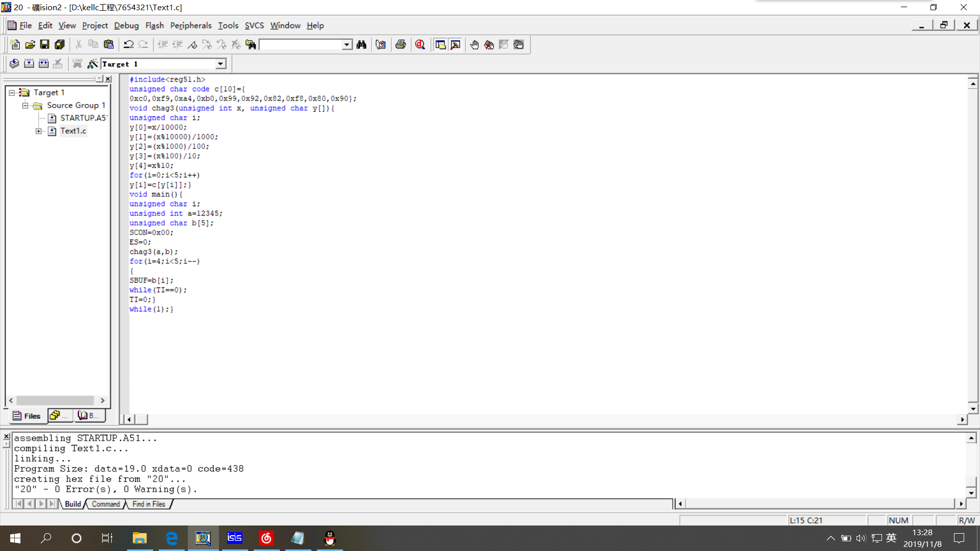Select Text1.c in project tree
This screenshot has height=551, width=980.
point(73,131)
